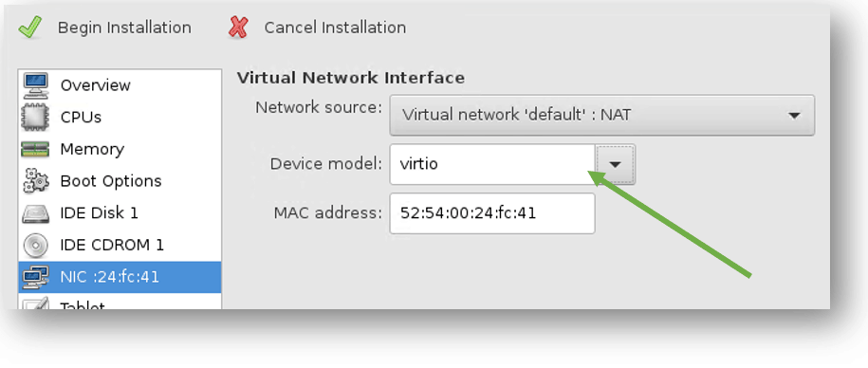Open the Network source dropdown

[601, 115]
